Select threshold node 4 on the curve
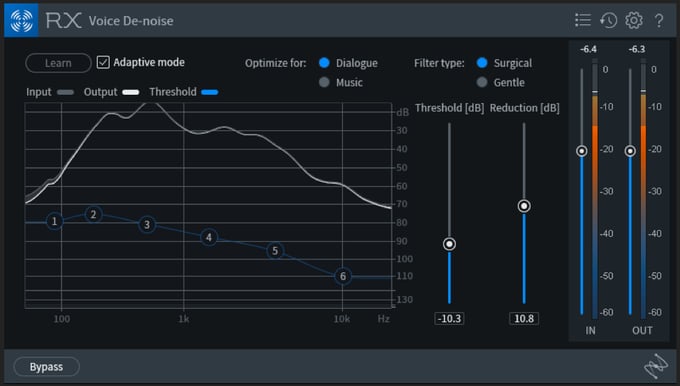Viewport: 680px width, 386px height. pyautogui.click(x=209, y=237)
